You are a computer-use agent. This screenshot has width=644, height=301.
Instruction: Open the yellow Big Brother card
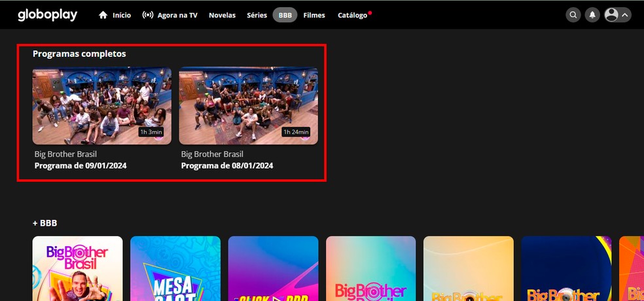[469, 268]
